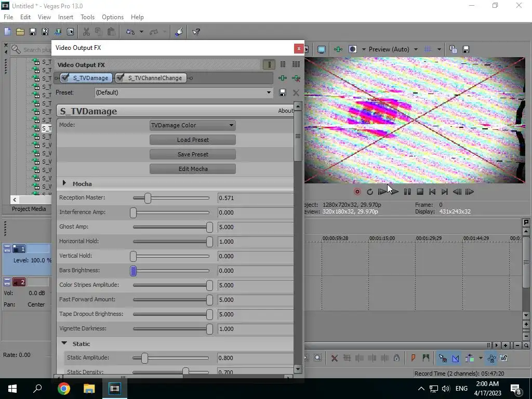Click the Cut scissors icon in the toolbar
This screenshot has height=399, width=532.
click(86, 32)
